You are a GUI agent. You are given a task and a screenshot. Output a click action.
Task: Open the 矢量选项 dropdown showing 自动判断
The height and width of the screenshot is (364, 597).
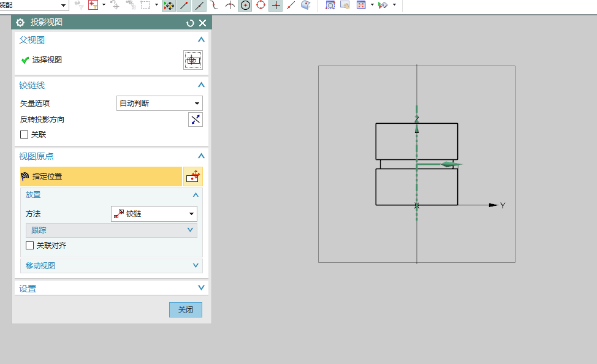click(159, 103)
